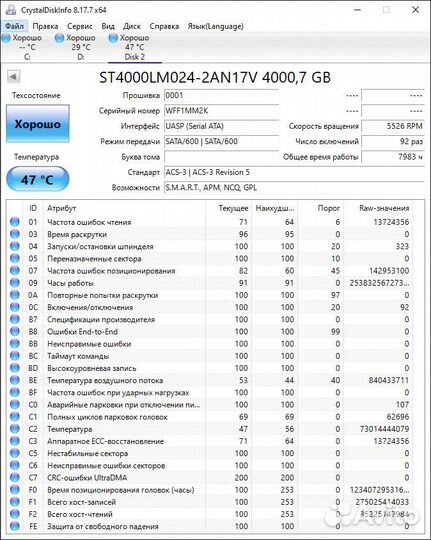Click status icon for attribute 01 read errors

coord(14,222)
